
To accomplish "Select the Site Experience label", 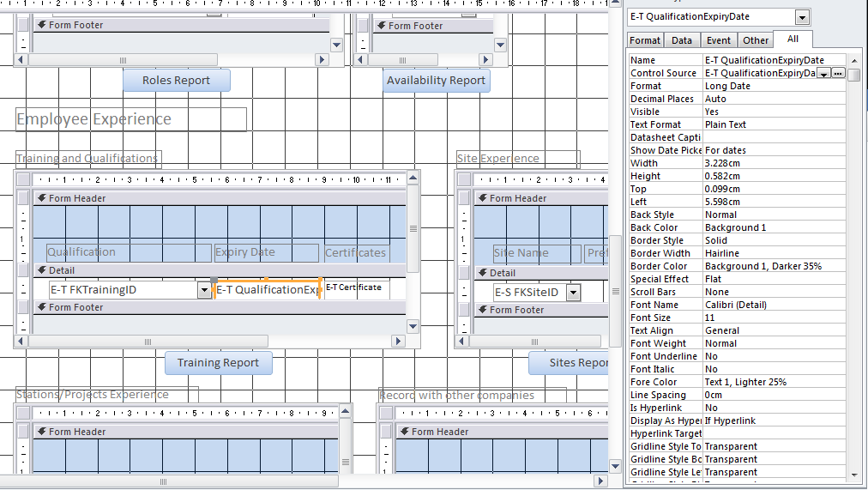I will [x=518, y=159].
